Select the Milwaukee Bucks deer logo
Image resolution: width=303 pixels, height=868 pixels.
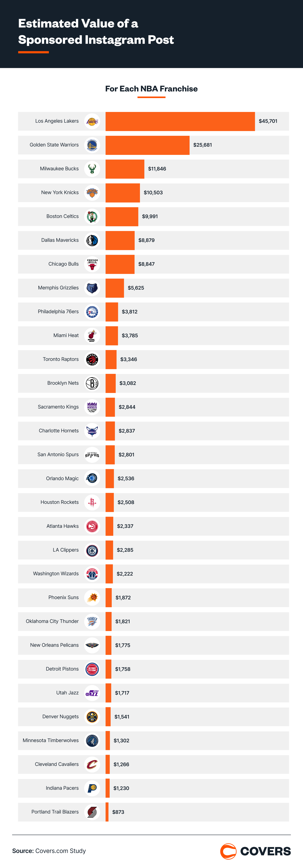(92, 169)
